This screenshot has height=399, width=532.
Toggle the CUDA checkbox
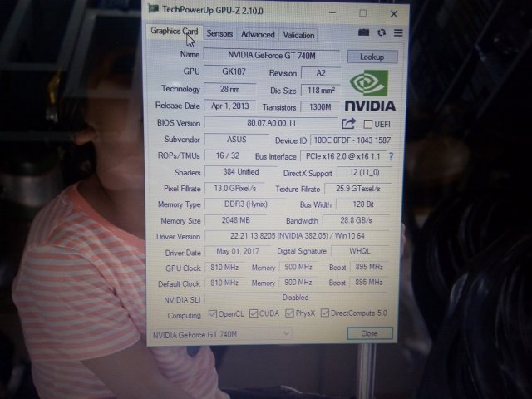pyautogui.click(x=252, y=314)
